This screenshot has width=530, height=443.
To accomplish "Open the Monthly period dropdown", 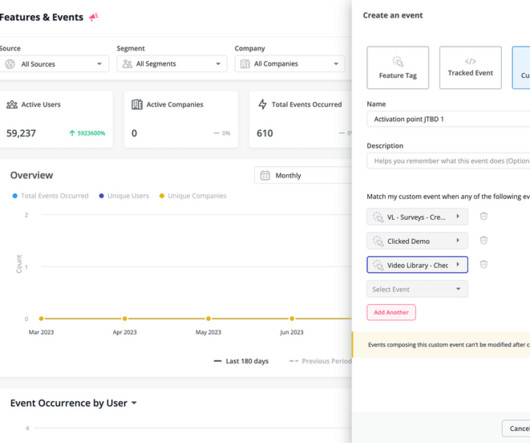I will (303, 175).
